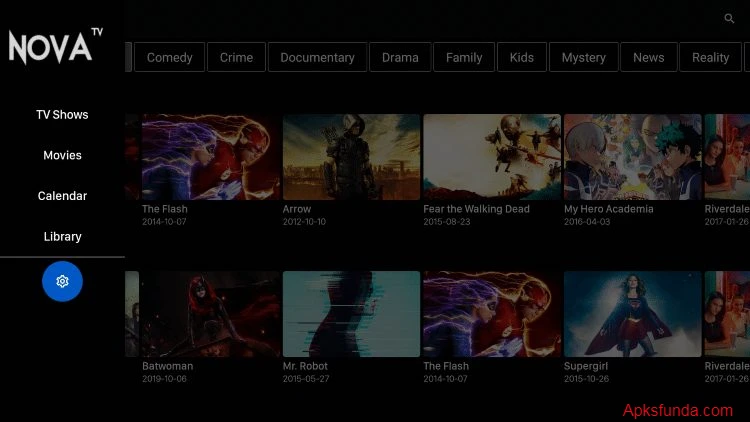Click the date 2015-10-26 under Supergirl

point(586,378)
